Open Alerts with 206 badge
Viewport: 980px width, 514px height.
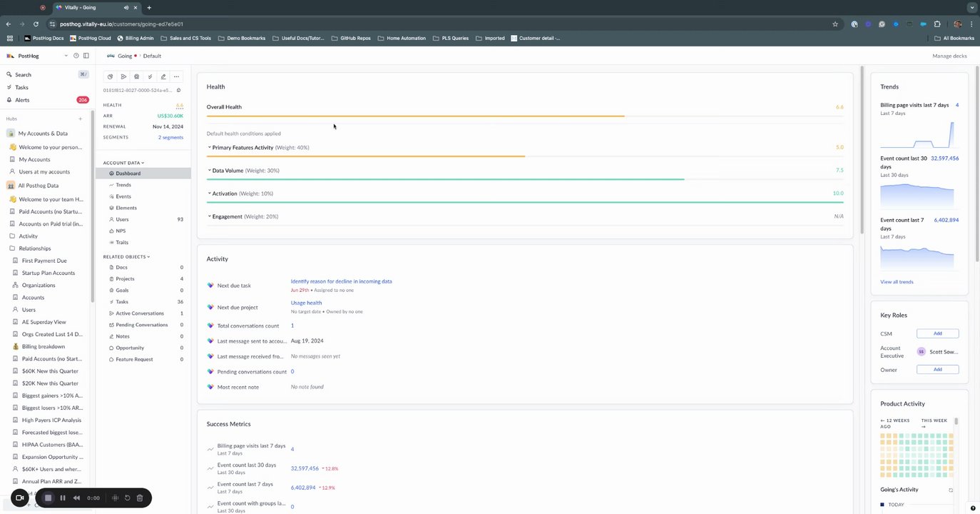coord(46,100)
